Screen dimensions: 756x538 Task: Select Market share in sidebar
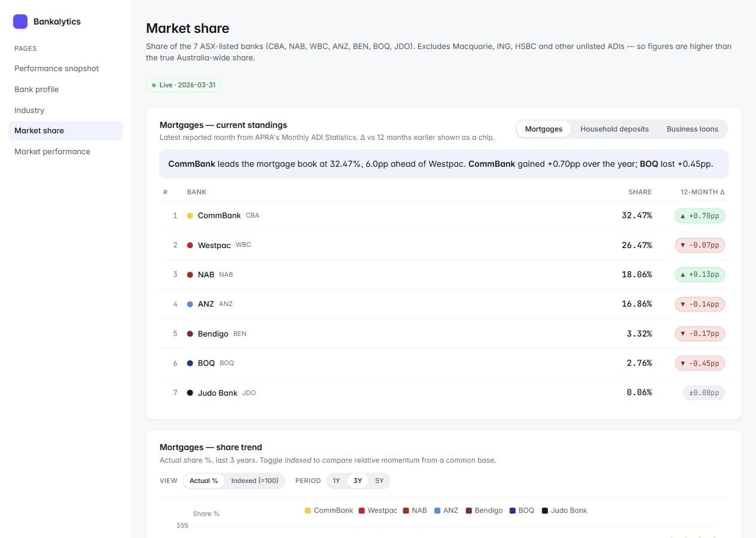coord(65,131)
